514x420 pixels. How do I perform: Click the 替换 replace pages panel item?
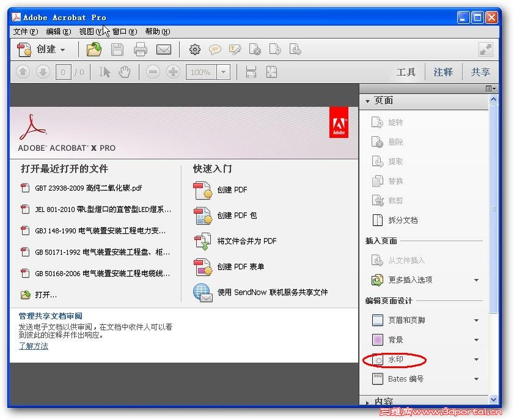tap(387, 181)
